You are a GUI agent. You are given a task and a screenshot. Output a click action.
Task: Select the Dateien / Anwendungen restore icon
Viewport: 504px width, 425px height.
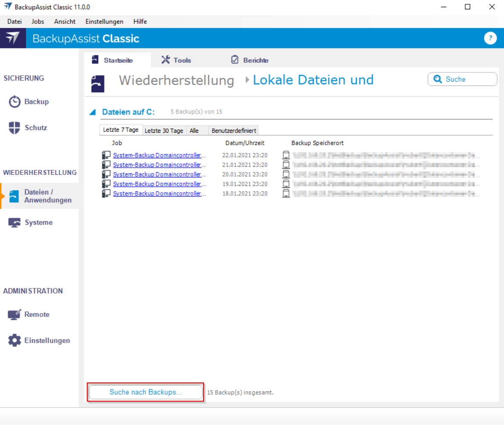click(14, 196)
